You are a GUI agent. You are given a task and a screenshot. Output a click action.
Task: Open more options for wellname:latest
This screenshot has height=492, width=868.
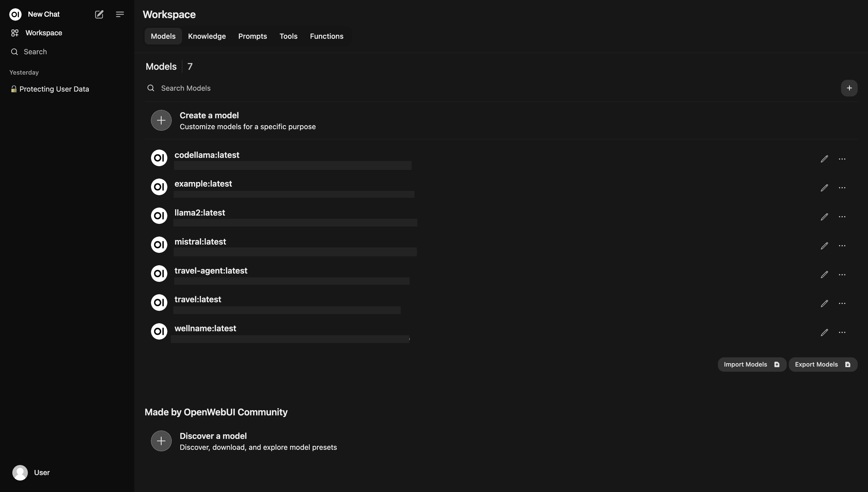842,332
